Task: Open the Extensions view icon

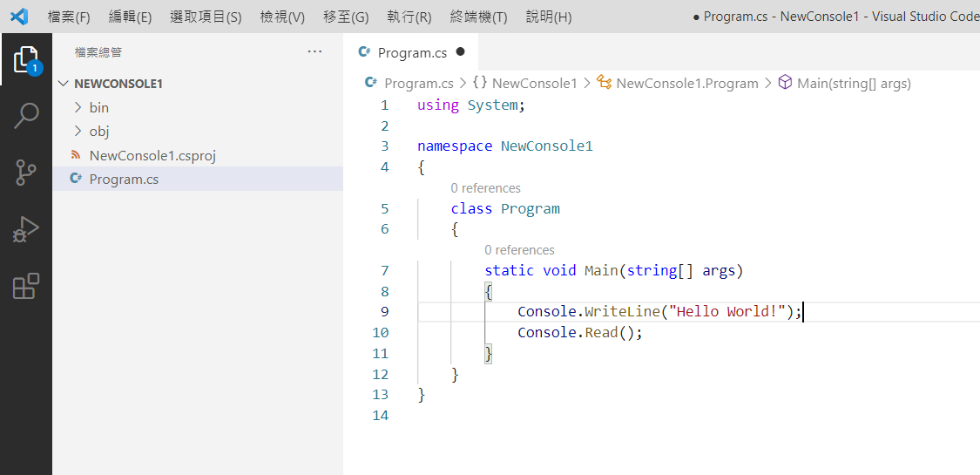Action: pyautogui.click(x=26, y=286)
